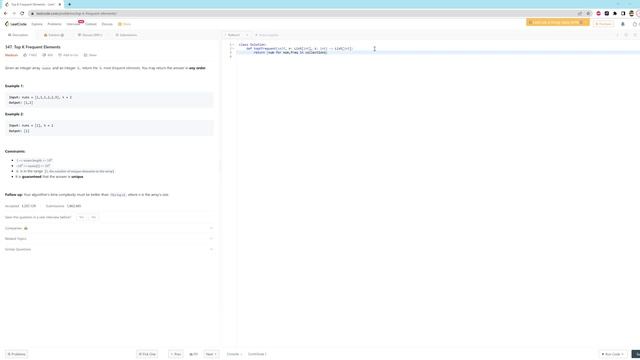Click the return statement code line
This screenshot has width=640, height=360.
290,53
